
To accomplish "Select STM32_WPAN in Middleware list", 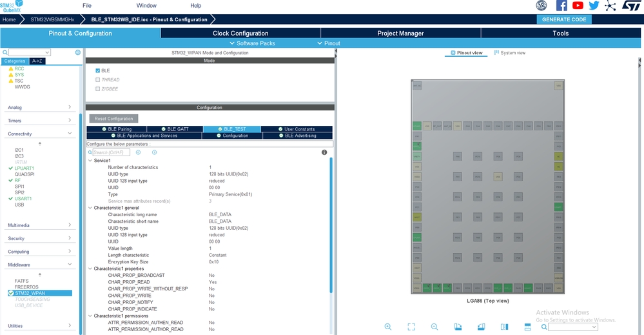I will click(40, 293).
